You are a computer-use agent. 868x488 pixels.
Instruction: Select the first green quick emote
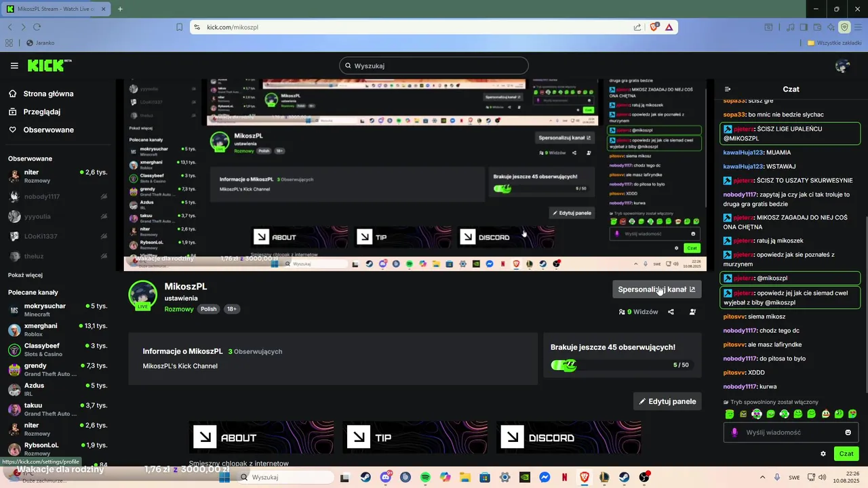coord(730,414)
